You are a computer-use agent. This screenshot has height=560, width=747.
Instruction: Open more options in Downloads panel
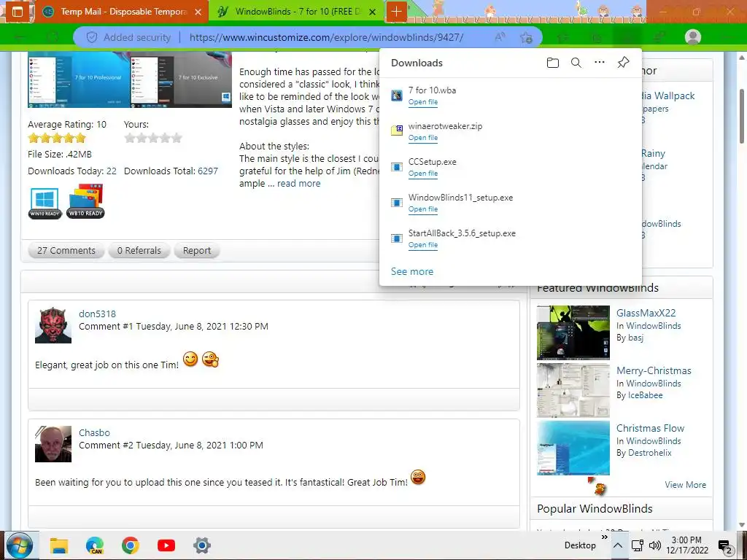(600, 63)
